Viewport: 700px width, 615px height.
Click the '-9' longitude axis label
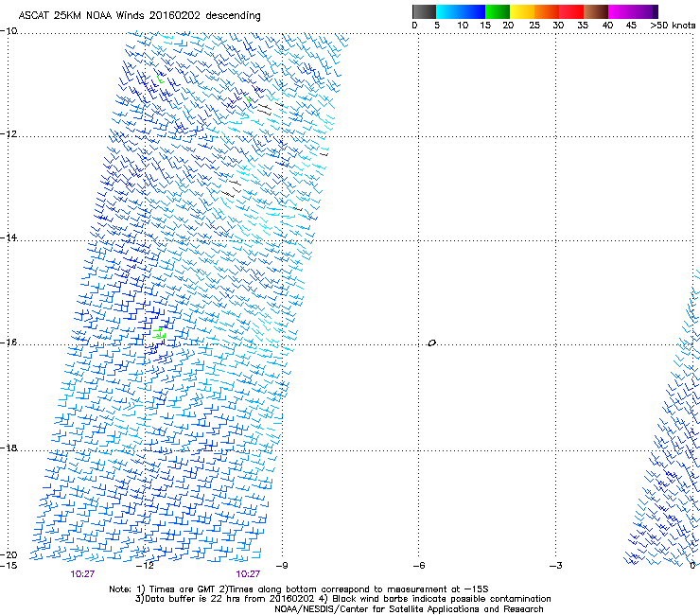point(282,566)
